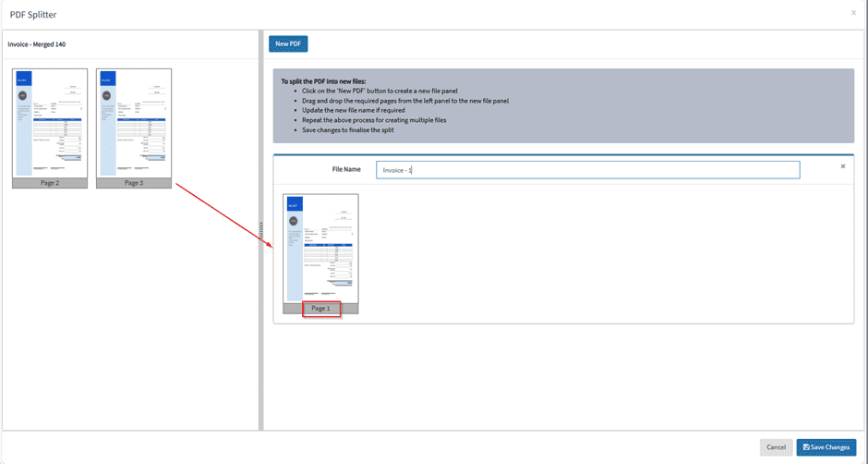
Task: Click the Save Changes button text
Action: (x=830, y=447)
